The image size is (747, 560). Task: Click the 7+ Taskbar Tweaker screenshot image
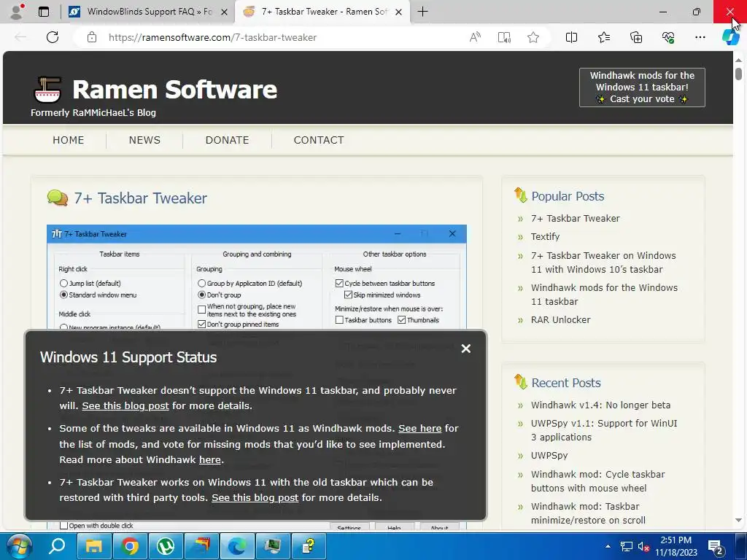[x=256, y=276]
